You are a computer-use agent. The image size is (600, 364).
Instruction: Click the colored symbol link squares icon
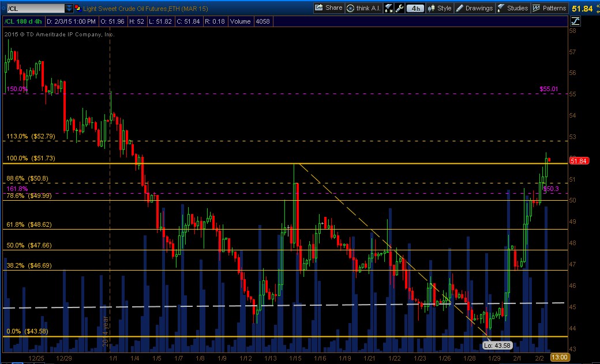point(78,8)
